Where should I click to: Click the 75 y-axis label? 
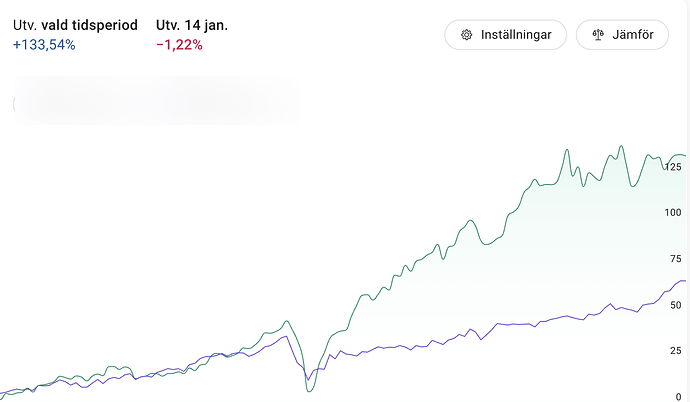click(x=675, y=259)
